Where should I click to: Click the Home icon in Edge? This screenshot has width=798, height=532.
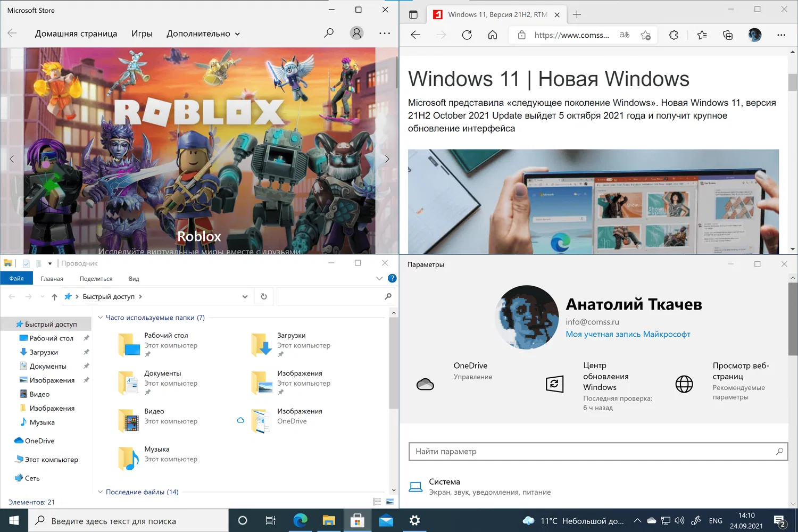[x=493, y=35]
